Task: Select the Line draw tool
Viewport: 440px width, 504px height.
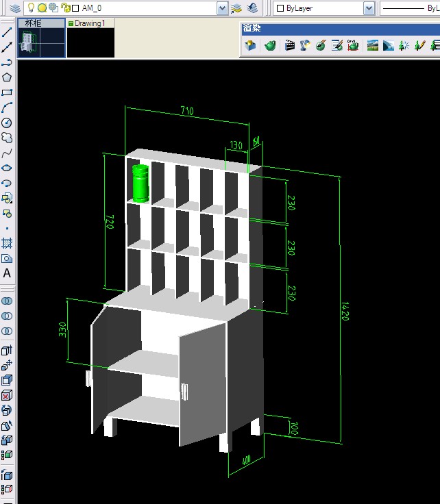Action: click(7, 32)
